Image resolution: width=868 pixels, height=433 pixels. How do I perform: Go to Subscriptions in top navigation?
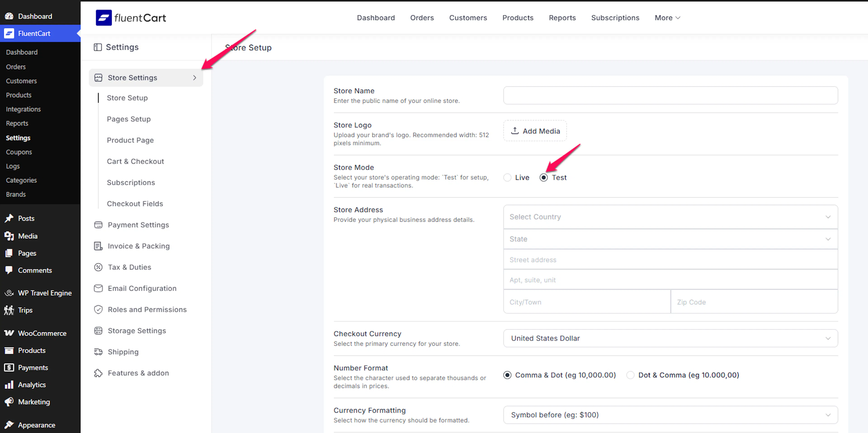point(615,18)
